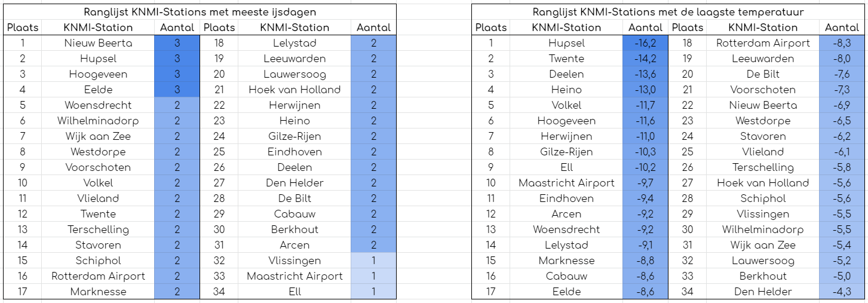Select the Nieuw Beerta cell in ijsdagen table
This screenshot has width=868, height=303.
coord(98,43)
